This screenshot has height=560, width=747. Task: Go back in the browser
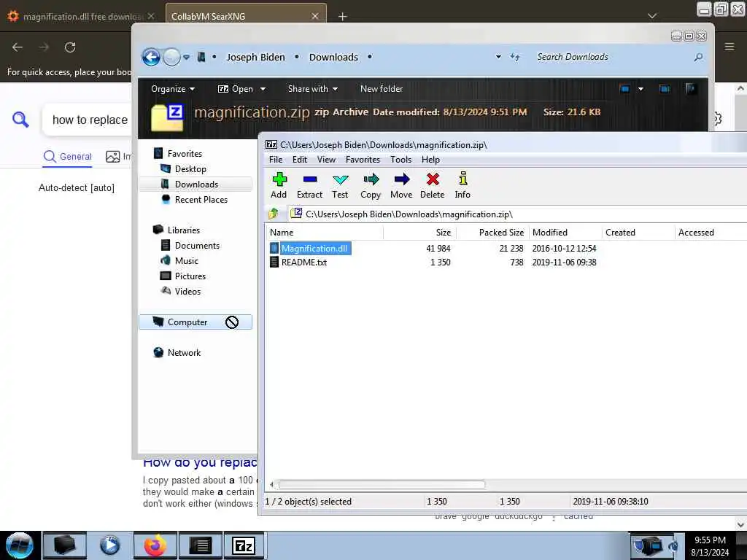coord(18,47)
